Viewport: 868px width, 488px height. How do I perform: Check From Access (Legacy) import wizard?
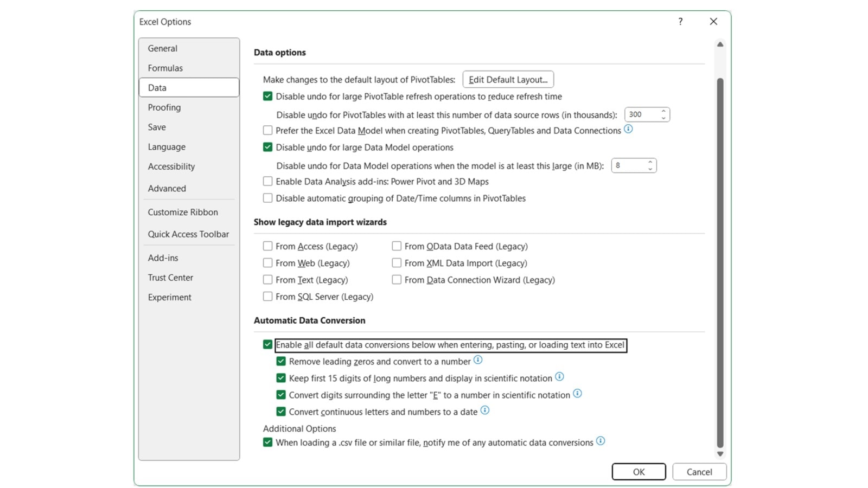point(267,246)
